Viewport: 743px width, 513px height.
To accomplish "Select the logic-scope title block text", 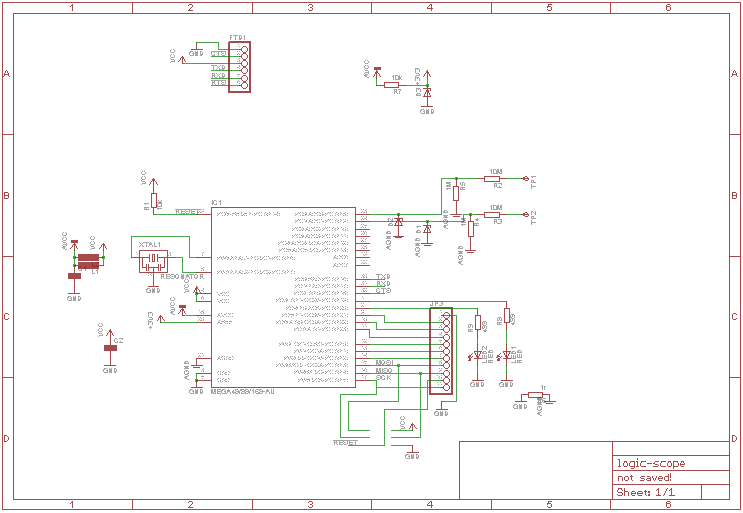I will click(x=651, y=463).
